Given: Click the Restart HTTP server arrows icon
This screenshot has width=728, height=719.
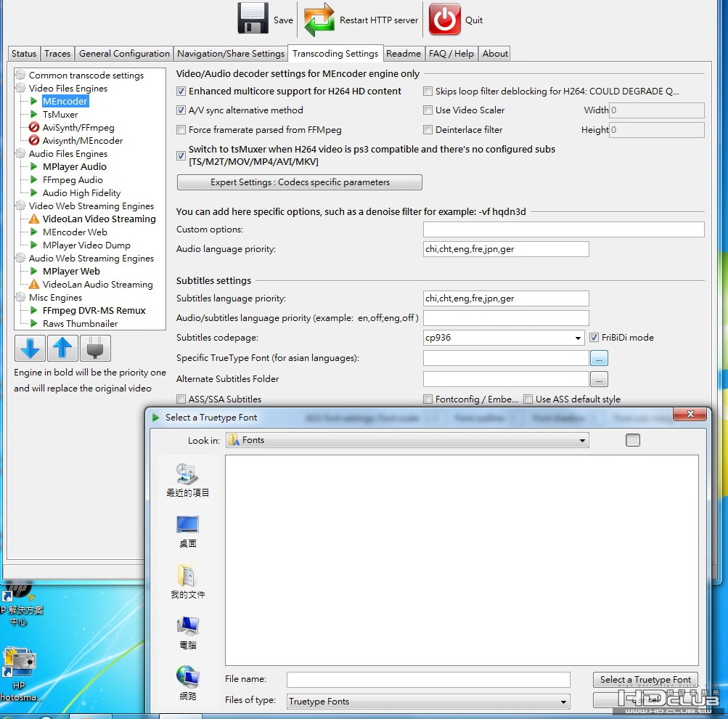Looking at the screenshot, I should pyautogui.click(x=319, y=20).
